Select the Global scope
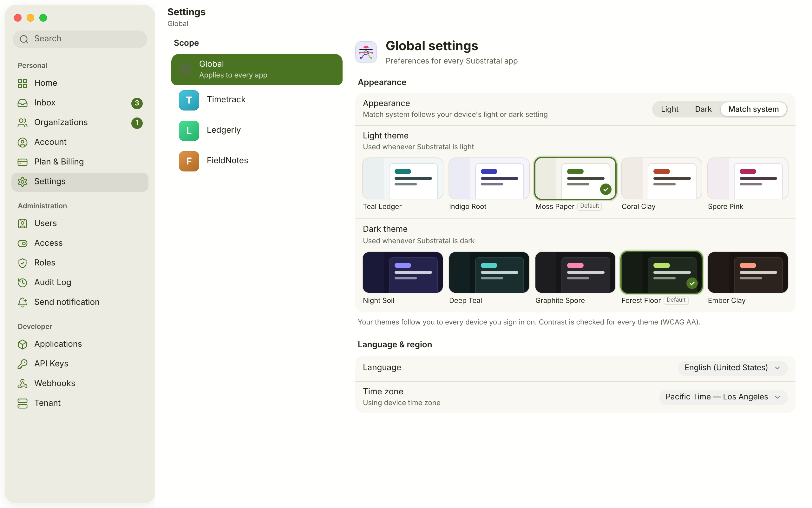This screenshot has height=508, width=812. [x=257, y=70]
